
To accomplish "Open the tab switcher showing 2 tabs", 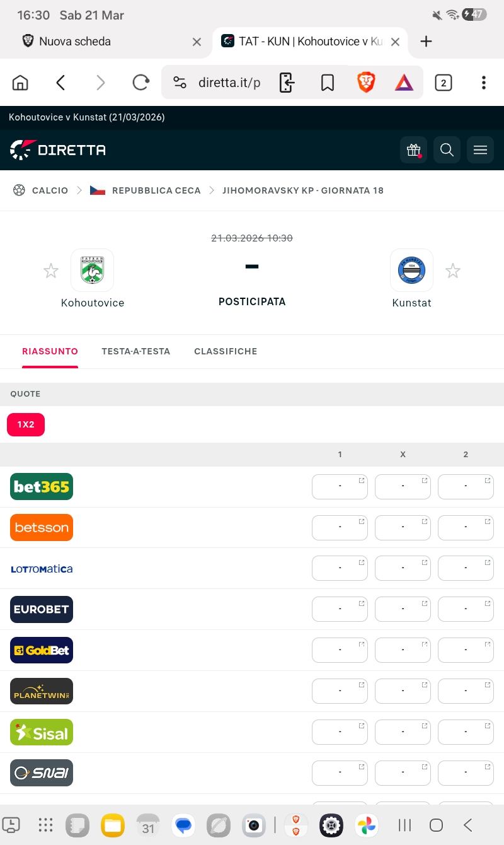I will pos(444,83).
